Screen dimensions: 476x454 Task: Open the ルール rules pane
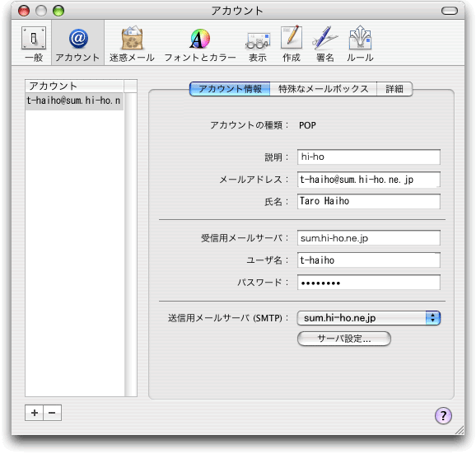360,44
